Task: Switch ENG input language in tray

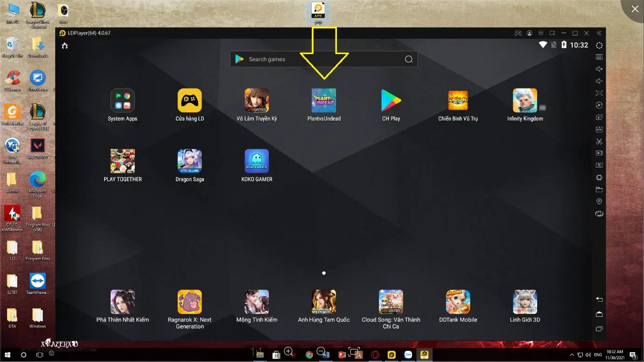Action: click(x=598, y=355)
